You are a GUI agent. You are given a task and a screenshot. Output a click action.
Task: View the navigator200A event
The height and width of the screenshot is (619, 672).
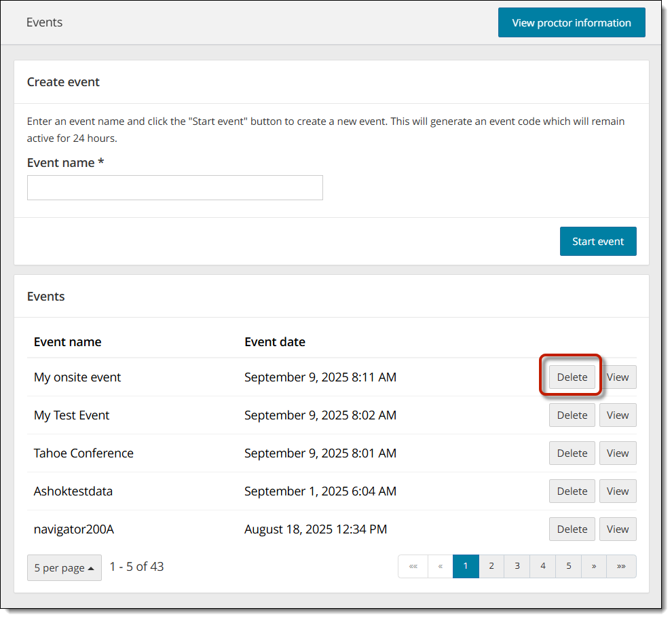[x=617, y=529]
